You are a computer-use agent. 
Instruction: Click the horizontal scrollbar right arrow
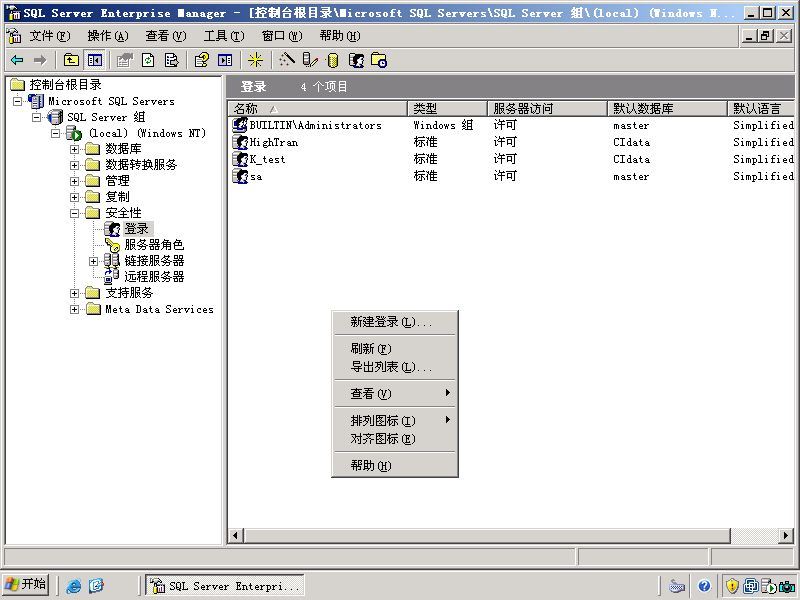(x=786, y=536)
